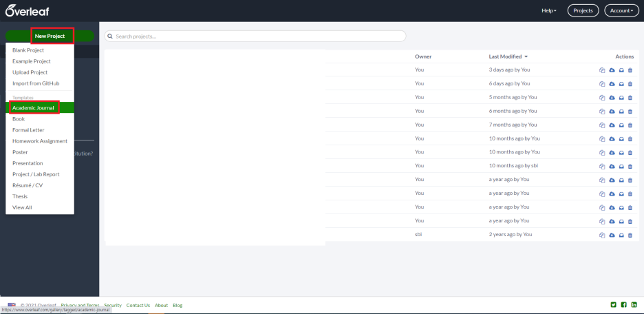644x314 pixels.
Task: Copy the project modified 6 days ago
Action: click(602, 84)
